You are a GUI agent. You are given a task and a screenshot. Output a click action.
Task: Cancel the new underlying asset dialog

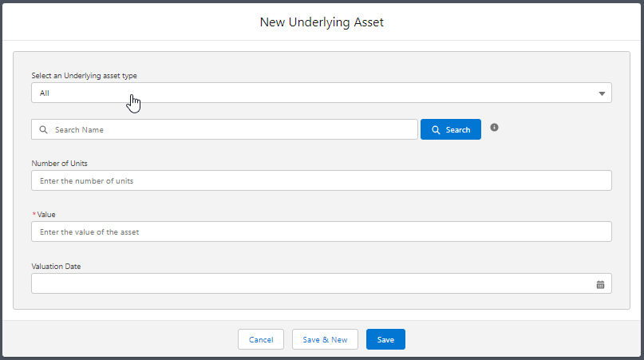pyautogui.click(x=261, y=339)
